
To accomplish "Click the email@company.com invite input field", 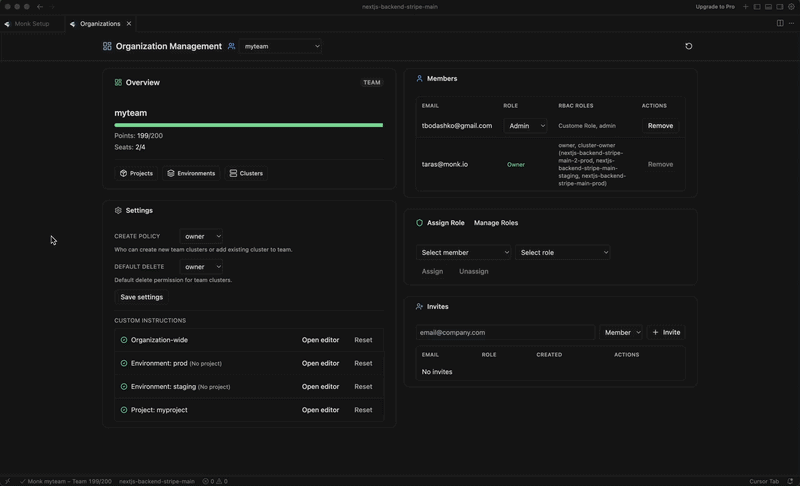I will tap(505, 332).
